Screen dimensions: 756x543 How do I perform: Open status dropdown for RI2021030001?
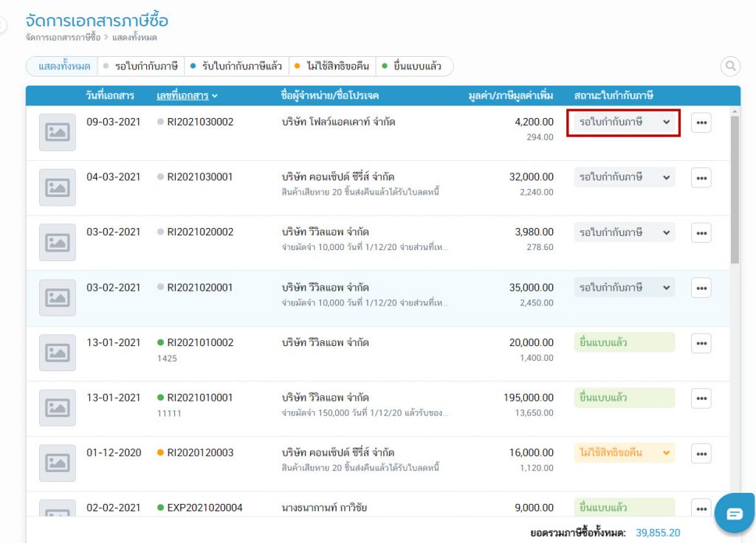click(624, 177)
